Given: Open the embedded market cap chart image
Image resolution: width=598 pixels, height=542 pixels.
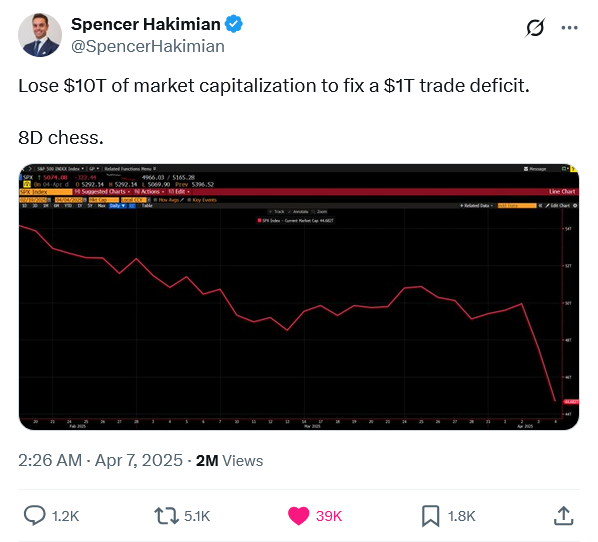Looking at the screenshot, I should click(299, 297).
